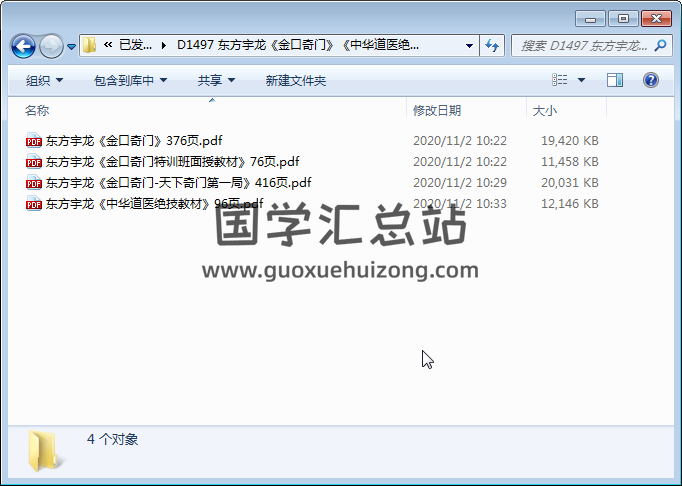Click 新建文件夹 to create a folder
Screen dimensions: 682x486
[x=296, y=80]
